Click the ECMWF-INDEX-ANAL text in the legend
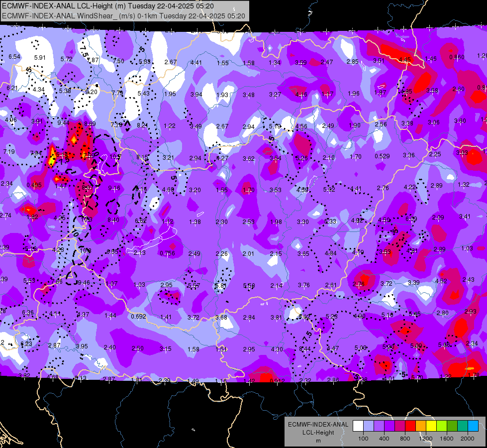This screenshot has height=448, width=487. pos(318,425)
